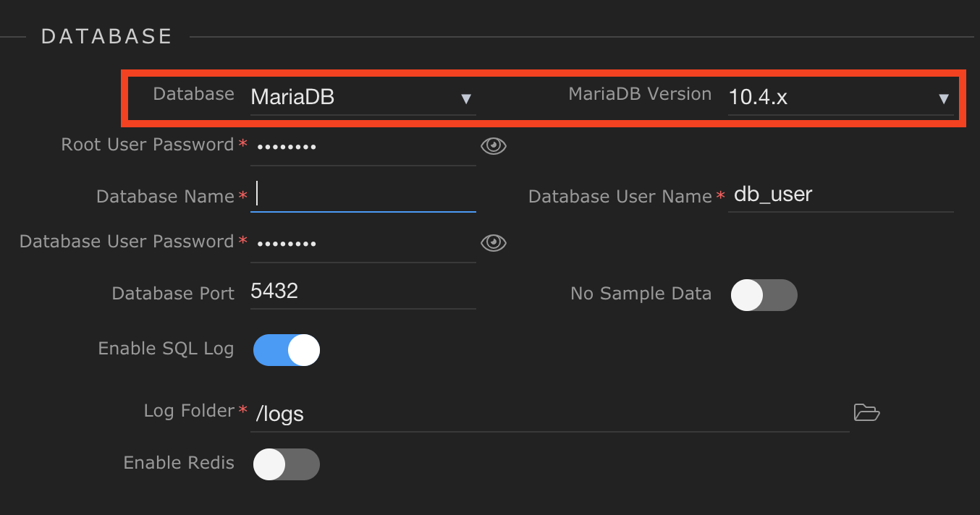Screen dimensions: 980x515
Task: Reveal the Database User Password via eye icon
Action: coord(493,242)
